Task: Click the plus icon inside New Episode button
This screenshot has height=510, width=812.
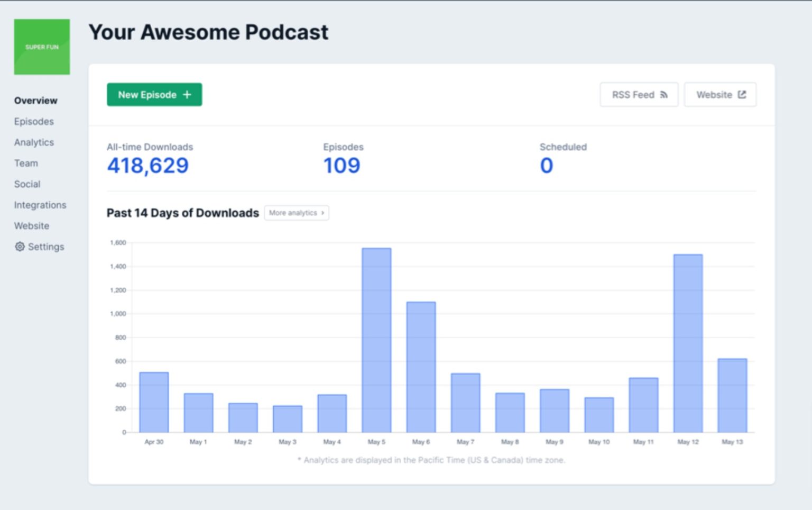Action: tap(186, 94)
